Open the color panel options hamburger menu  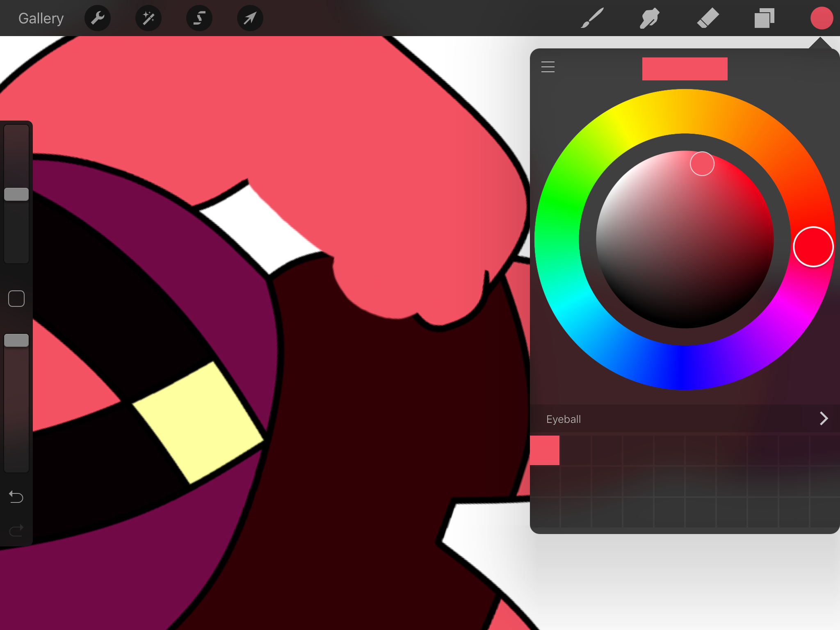coord(548,66)
